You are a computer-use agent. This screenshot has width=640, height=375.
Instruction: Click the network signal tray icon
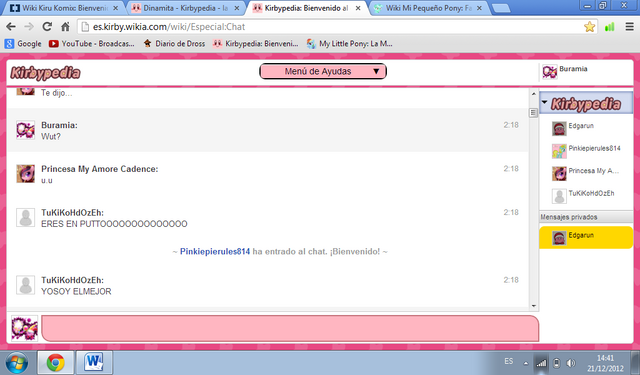[x=541, y=363]
